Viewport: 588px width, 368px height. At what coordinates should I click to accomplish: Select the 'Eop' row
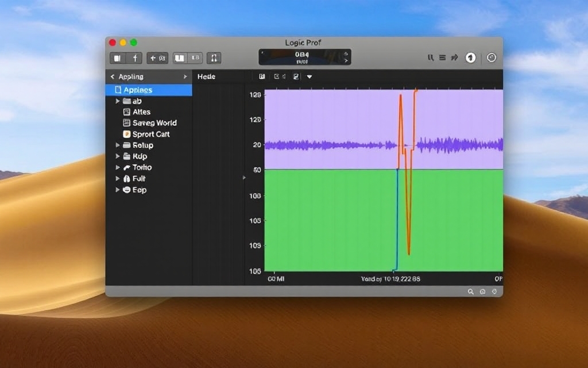149,190
